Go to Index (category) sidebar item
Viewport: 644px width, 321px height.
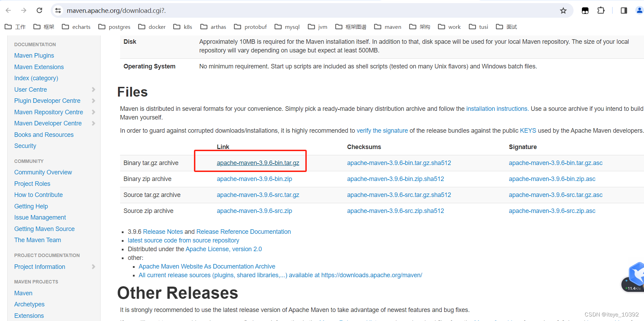tap(36, 78)
